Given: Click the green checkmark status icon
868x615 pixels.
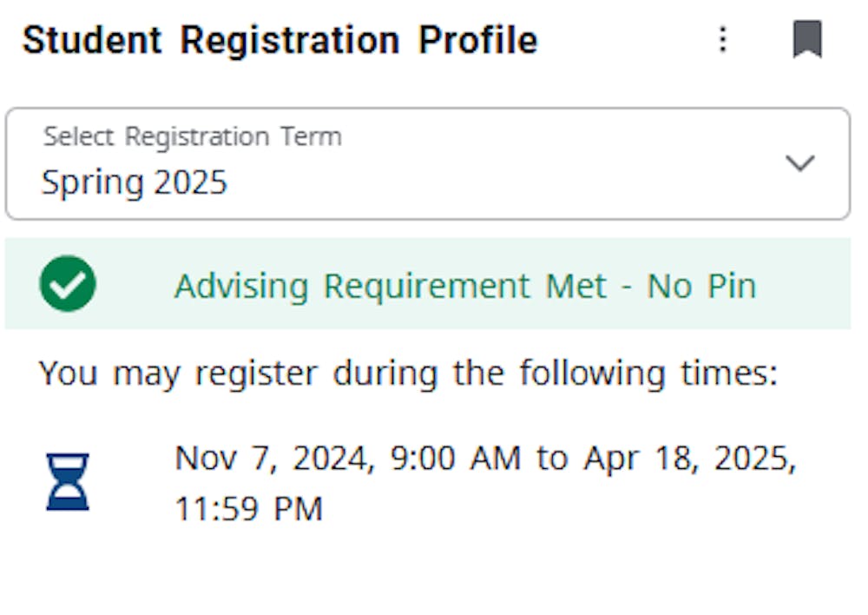Looking at the screenshot, I should click(68, 284).
